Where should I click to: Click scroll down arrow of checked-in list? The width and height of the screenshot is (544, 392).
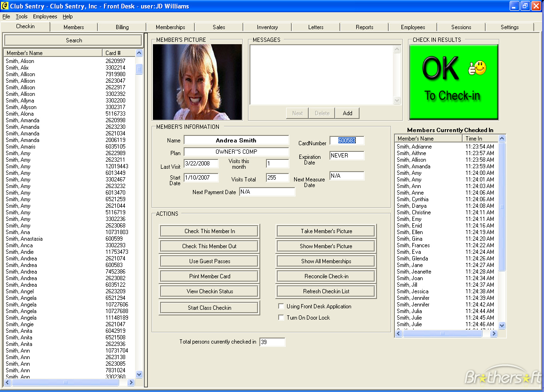(x=502, y=325)
